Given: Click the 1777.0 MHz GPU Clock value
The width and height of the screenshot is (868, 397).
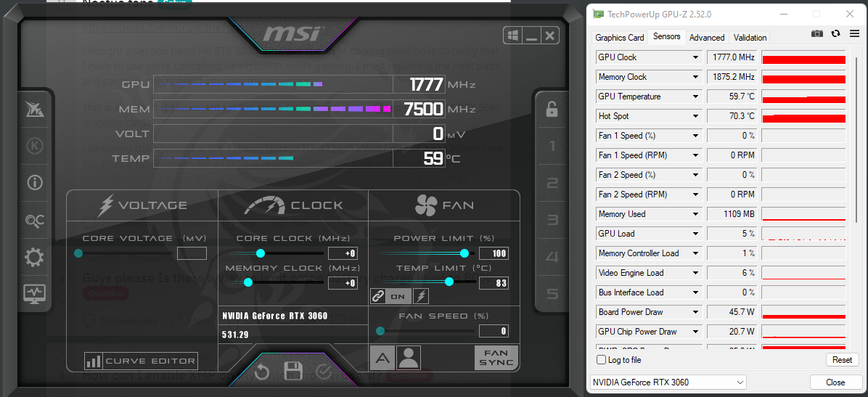Looking at the screenshot, I should (x=732, y=57).
